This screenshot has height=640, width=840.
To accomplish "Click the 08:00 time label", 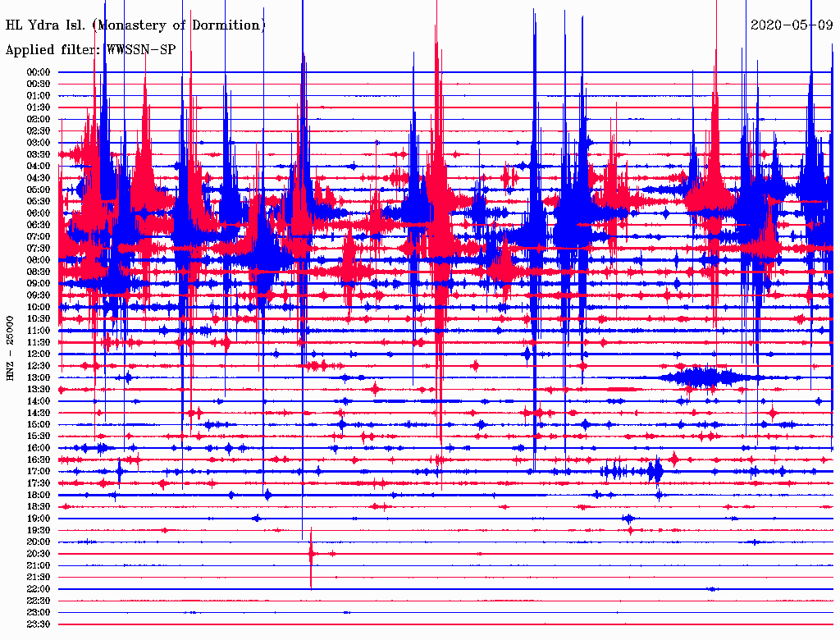I will [x=39, y=260].
